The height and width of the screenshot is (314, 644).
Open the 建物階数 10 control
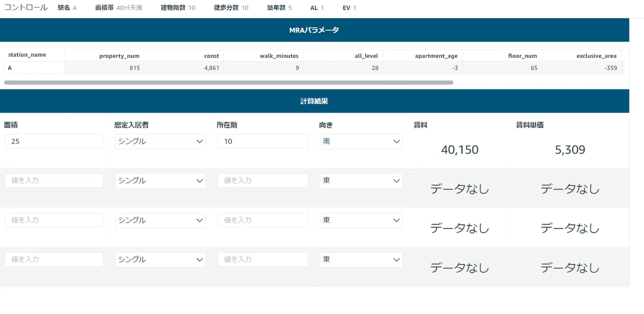[x=178, y=8]
